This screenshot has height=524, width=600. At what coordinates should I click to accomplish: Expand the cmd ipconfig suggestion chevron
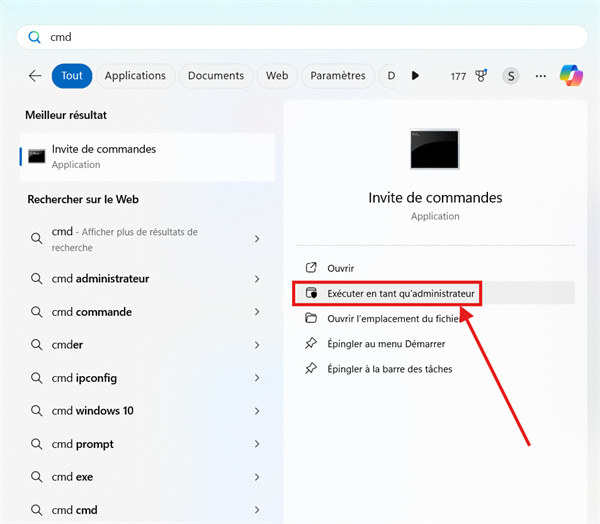pyautogui.click(x=257, y=378)
